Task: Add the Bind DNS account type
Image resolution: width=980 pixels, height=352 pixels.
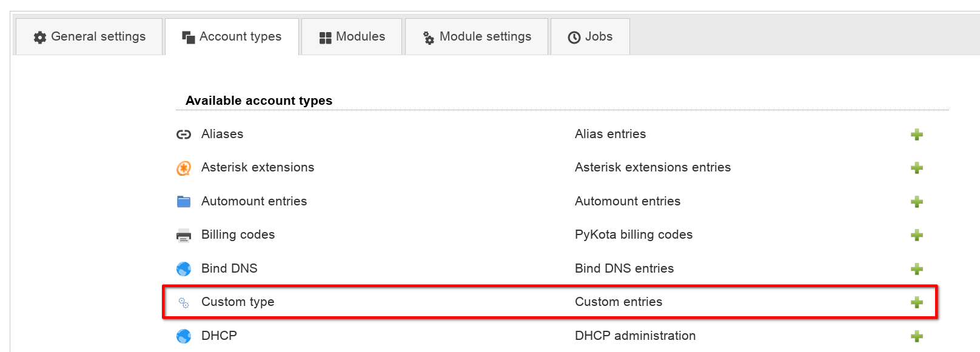Action: 916,269
